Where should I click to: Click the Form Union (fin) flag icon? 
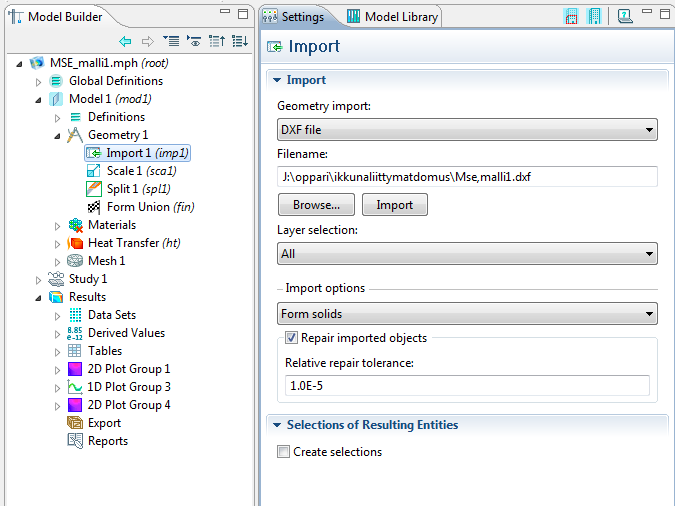[94, 207]
